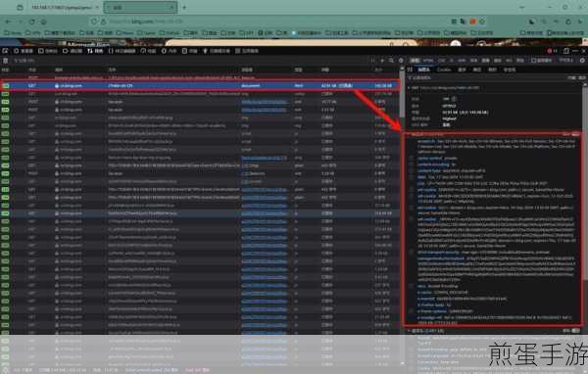This screenshot has height=374, width=588.
Task: Open a new browser tab
Action: (184, 7)
